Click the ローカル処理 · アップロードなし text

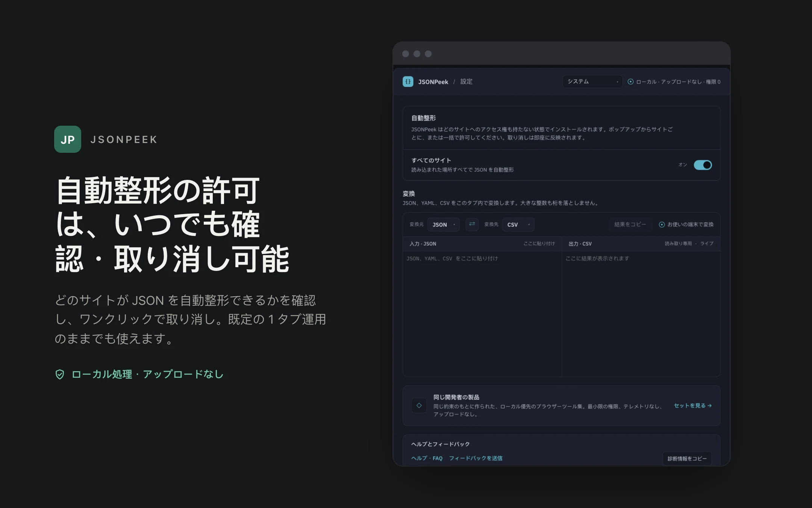[x=147, y=374]
